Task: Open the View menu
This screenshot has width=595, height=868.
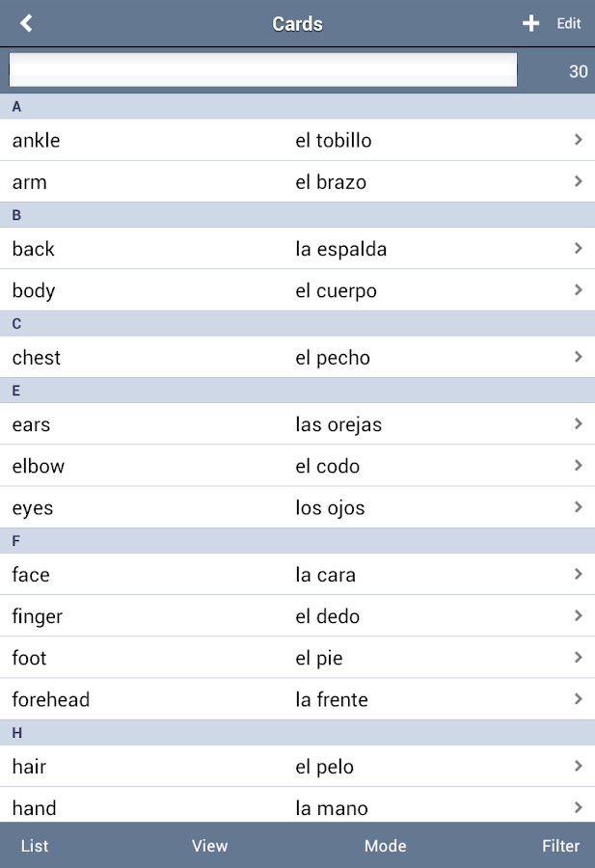Action: (209, 846)
